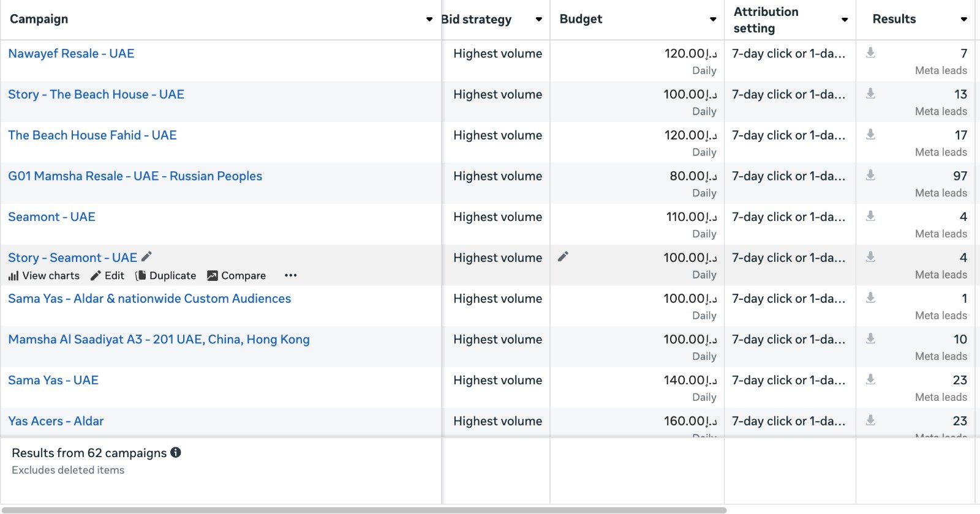This screenshot has width=980, height=514.
Task: Click the Results from 62 campaigns summary text
Action: click(x=89, y=453)
